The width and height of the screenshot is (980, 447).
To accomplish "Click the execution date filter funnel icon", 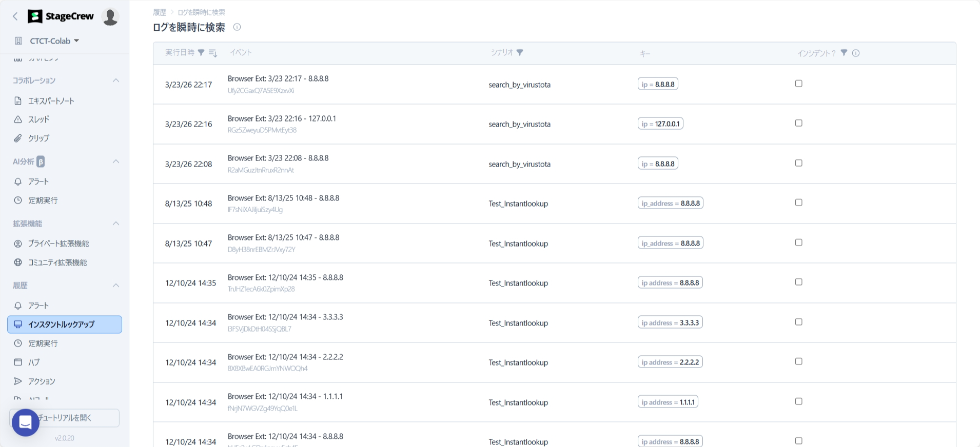I will coord(201,53).
